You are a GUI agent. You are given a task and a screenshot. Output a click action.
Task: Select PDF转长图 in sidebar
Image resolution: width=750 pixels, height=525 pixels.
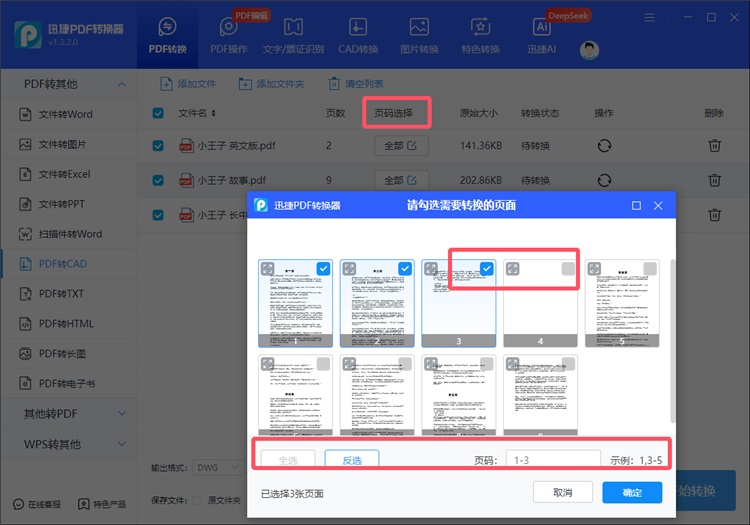coord(69,354)
